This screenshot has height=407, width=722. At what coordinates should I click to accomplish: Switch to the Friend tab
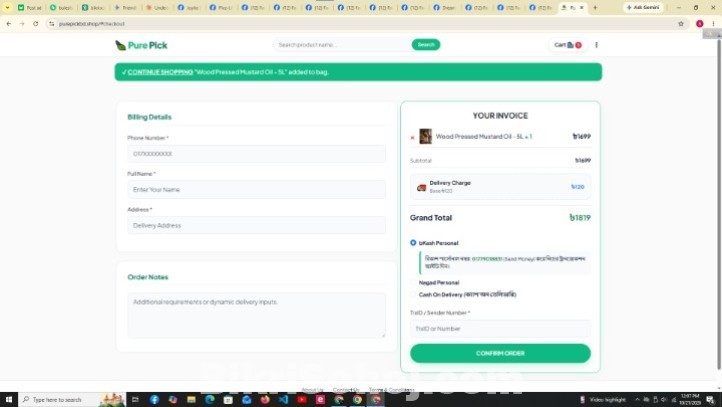click(125, 7)
